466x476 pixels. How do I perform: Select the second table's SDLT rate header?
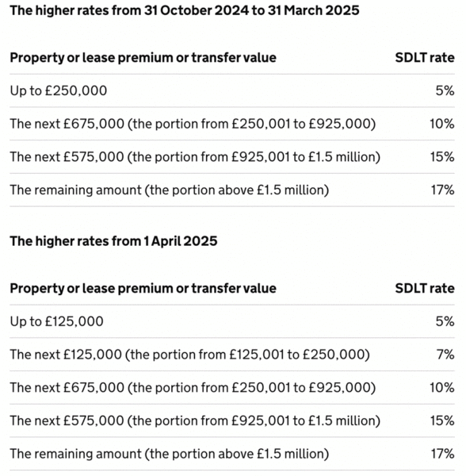[x=425, y=289]
